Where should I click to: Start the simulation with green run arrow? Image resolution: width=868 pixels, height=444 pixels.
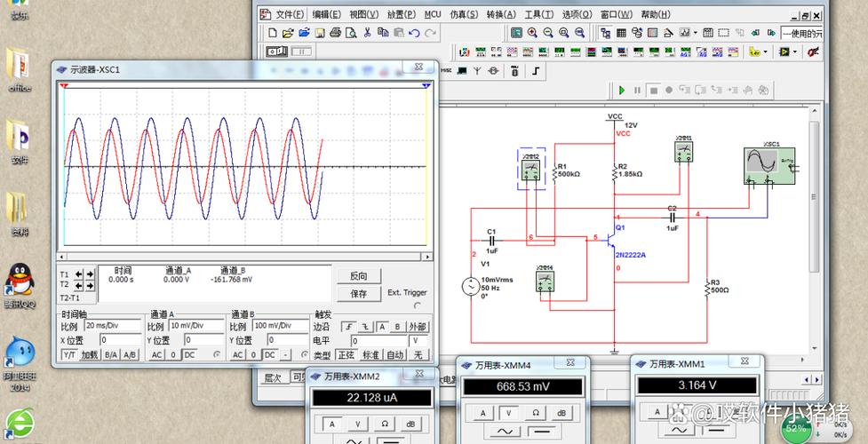tap(622, 90)
